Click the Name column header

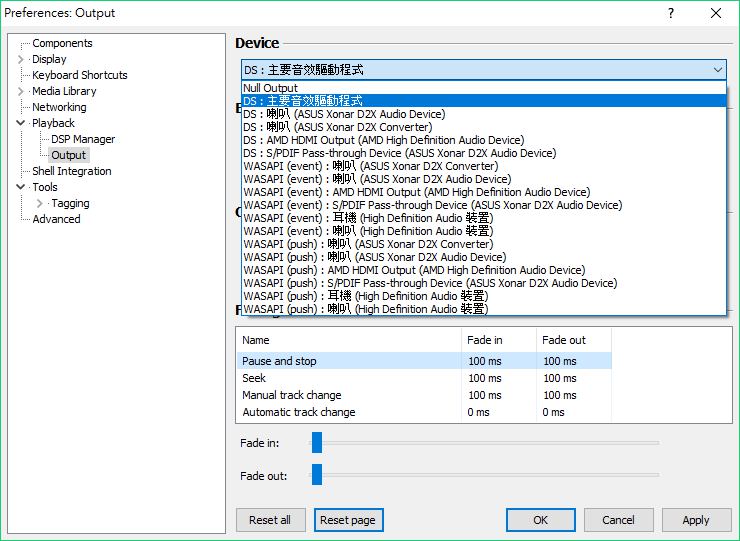tap(349, 340)
